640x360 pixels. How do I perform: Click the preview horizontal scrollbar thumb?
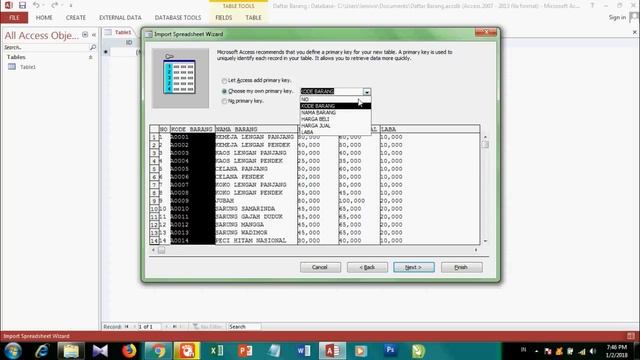162,250
